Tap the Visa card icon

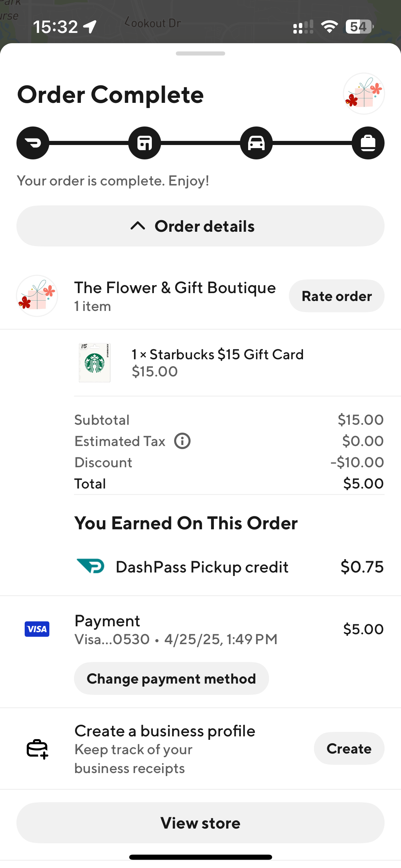37,629
